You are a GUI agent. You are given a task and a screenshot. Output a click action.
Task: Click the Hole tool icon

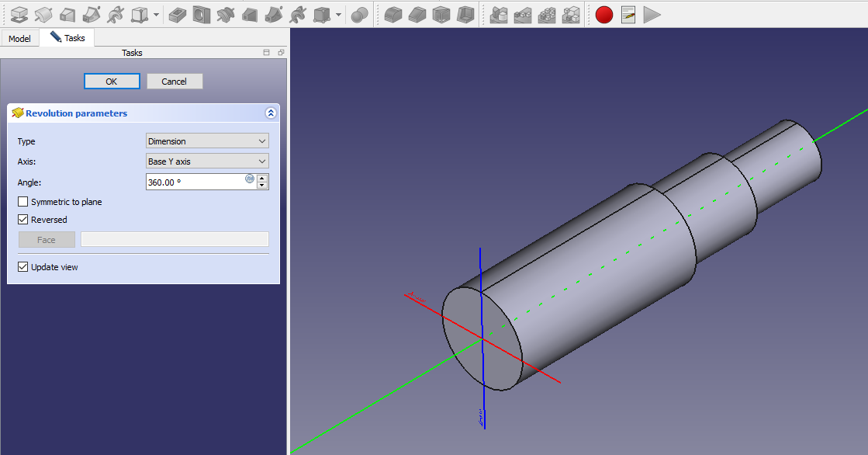point(202,14)
